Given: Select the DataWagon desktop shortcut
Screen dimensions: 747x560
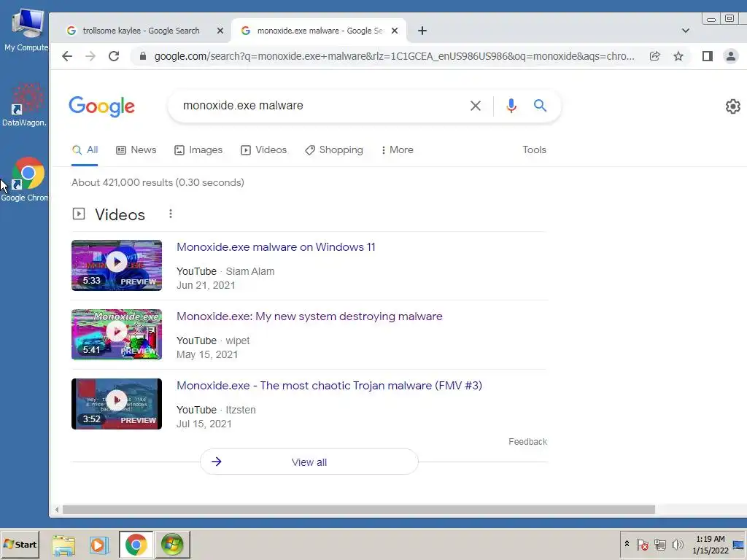Looking at the screenshot, I should (x=24, y=105).
